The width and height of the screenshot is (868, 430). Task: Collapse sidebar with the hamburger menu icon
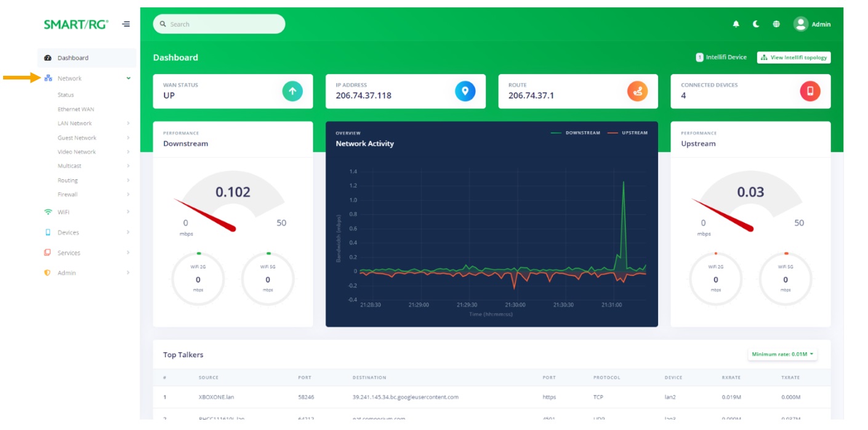[126, 25]
